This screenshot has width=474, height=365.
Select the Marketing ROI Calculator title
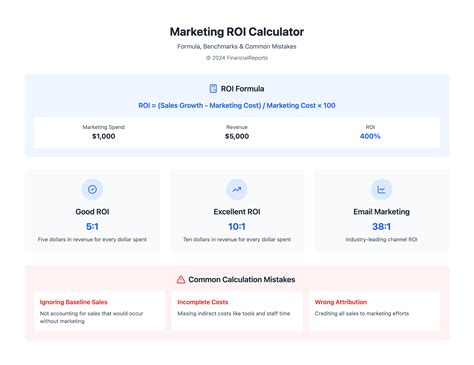point(237,32)
